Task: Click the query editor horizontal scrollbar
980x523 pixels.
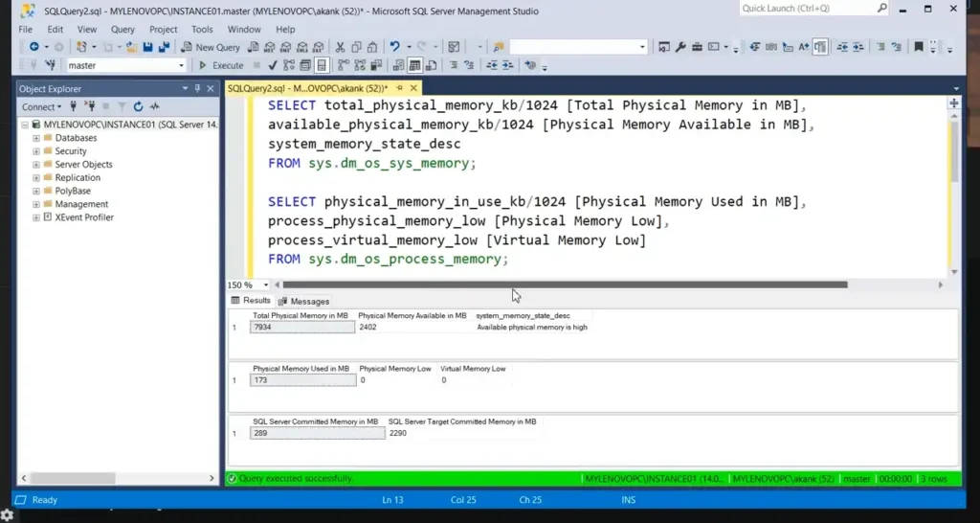Action: click(565, 284)
